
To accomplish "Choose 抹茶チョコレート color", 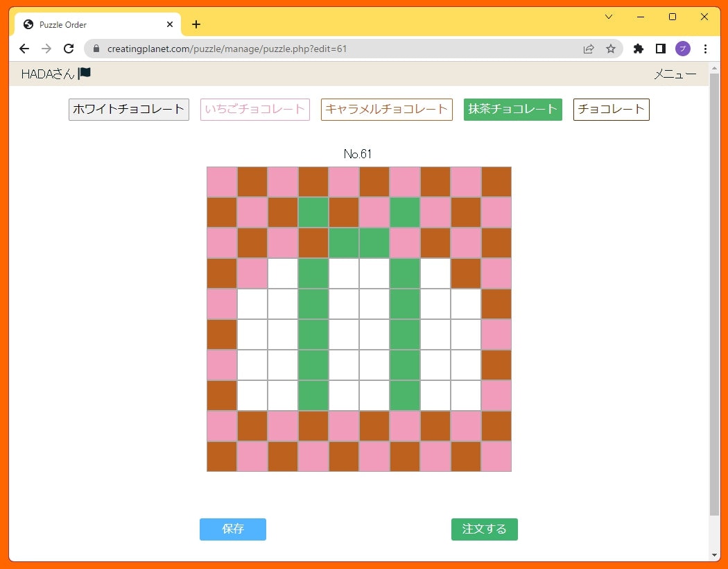I will [x=512, y=110].
